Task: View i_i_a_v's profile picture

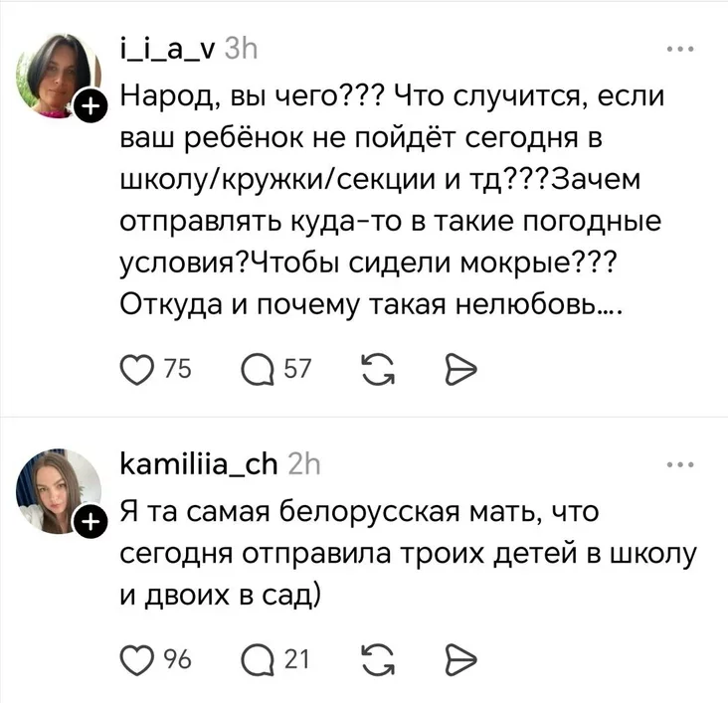Action: (58, 77)
